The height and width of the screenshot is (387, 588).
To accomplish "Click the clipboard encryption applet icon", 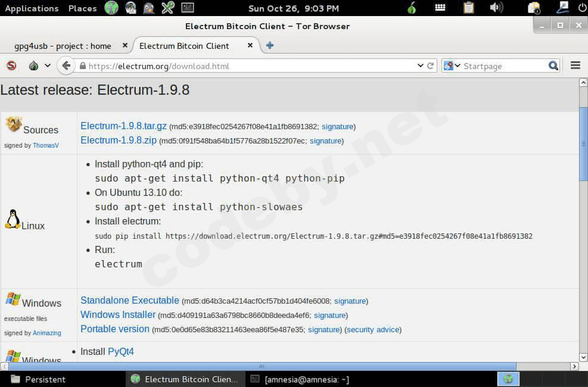I will point(469,8).
